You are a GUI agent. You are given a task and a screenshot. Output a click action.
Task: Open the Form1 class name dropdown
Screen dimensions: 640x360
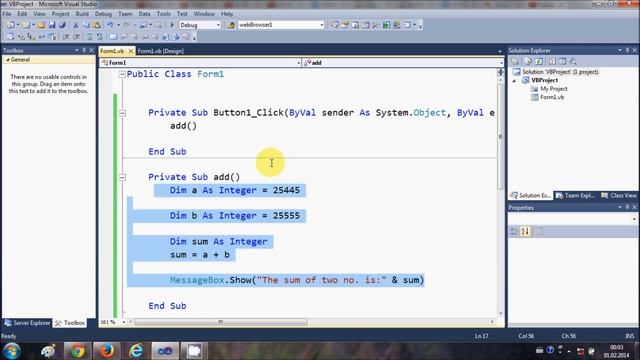click(298, 63)
